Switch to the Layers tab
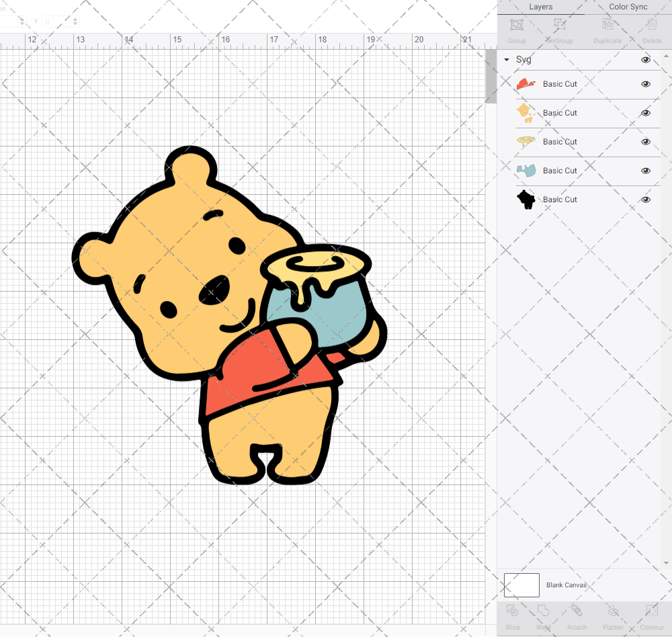 [x=541, y=7]
